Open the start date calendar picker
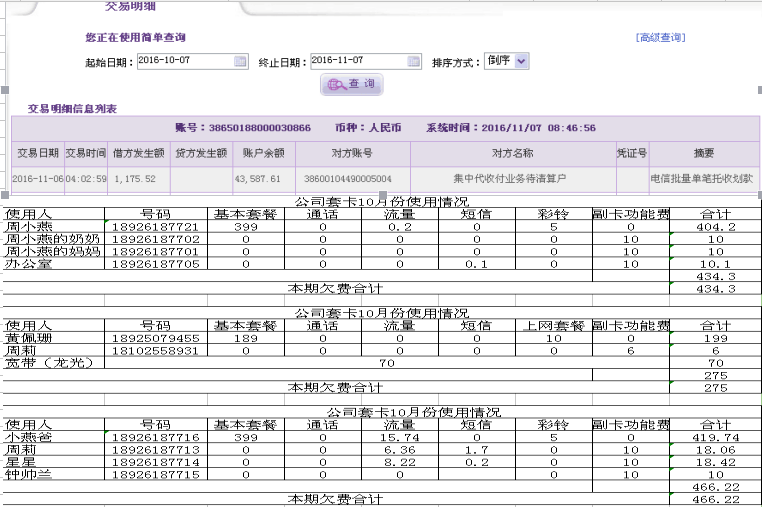 tap(240, 62)
